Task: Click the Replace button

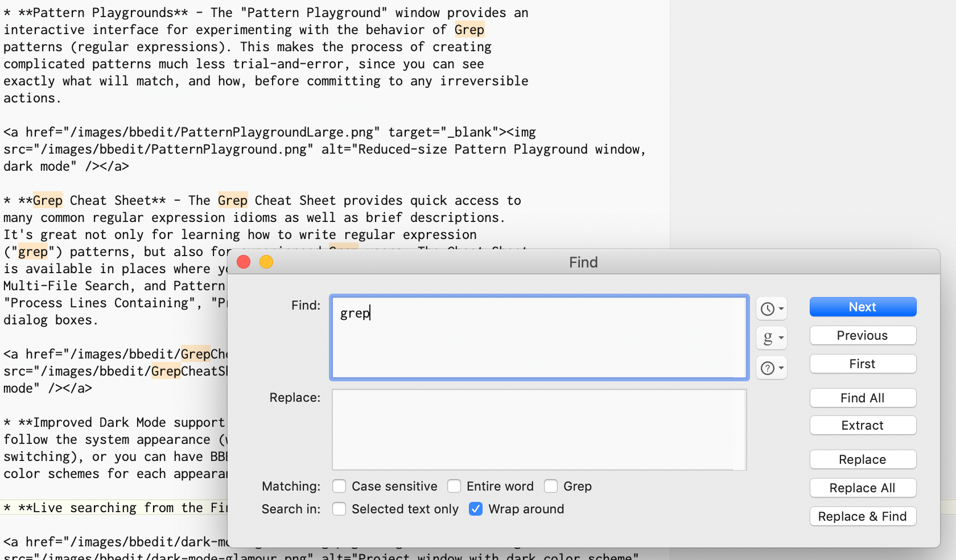Action: coord(863,459)
